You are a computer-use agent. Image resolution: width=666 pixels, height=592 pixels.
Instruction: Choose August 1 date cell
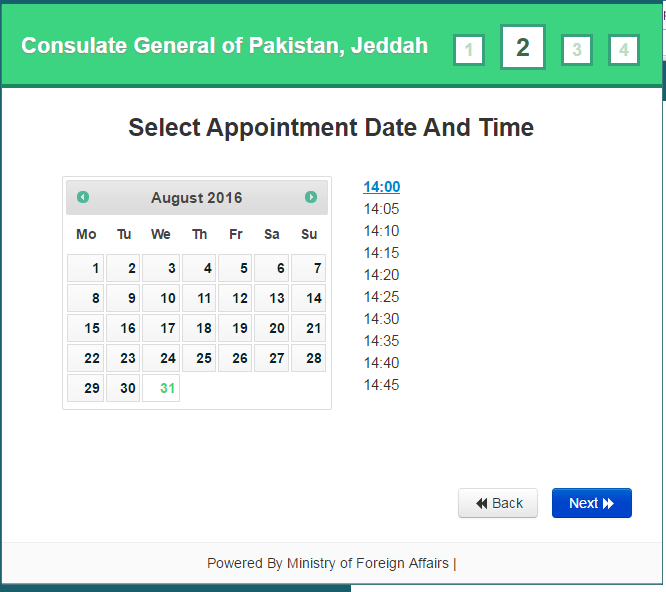pos(85,268)
